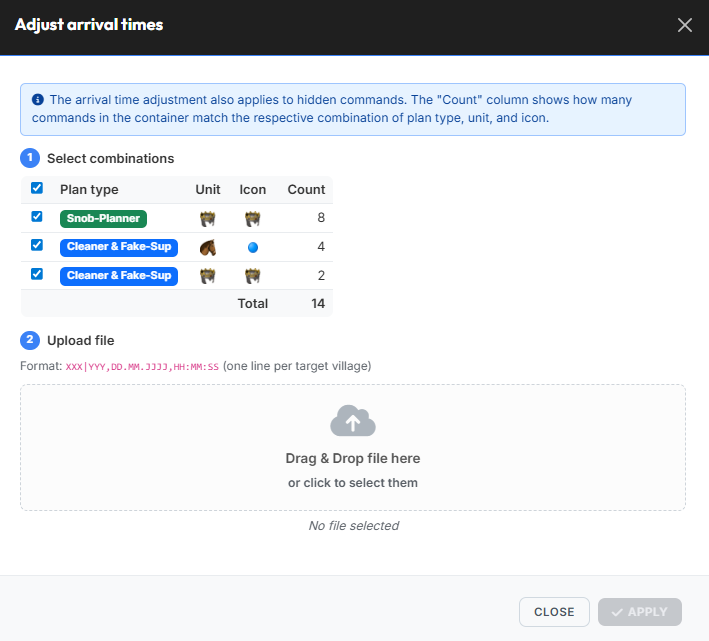709x641 pixels.
Task: Click the snob unit icon in Snob-Planner row
Action: coord(208,219)
